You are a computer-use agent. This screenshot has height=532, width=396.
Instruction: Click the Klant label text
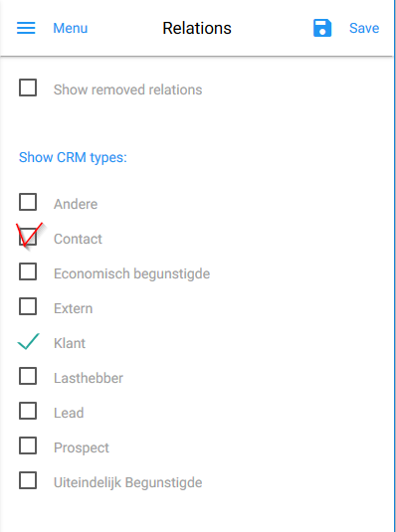click(x=70, y=343)
